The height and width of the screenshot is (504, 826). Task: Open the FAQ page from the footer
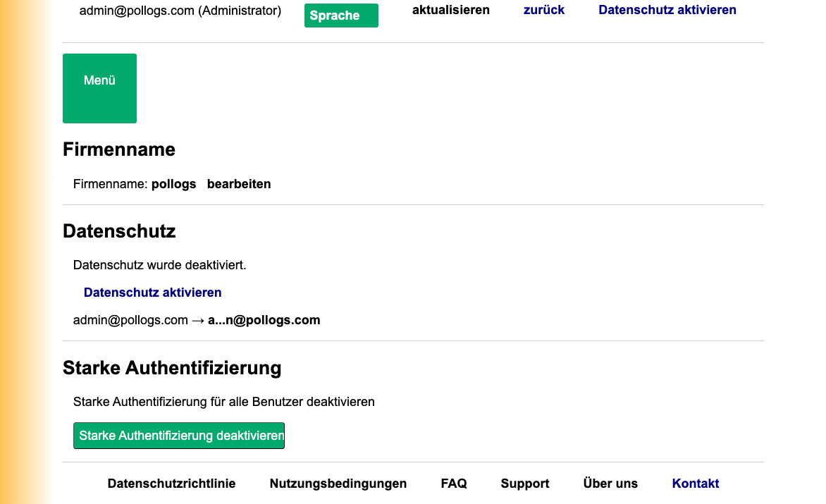(454, 484)
